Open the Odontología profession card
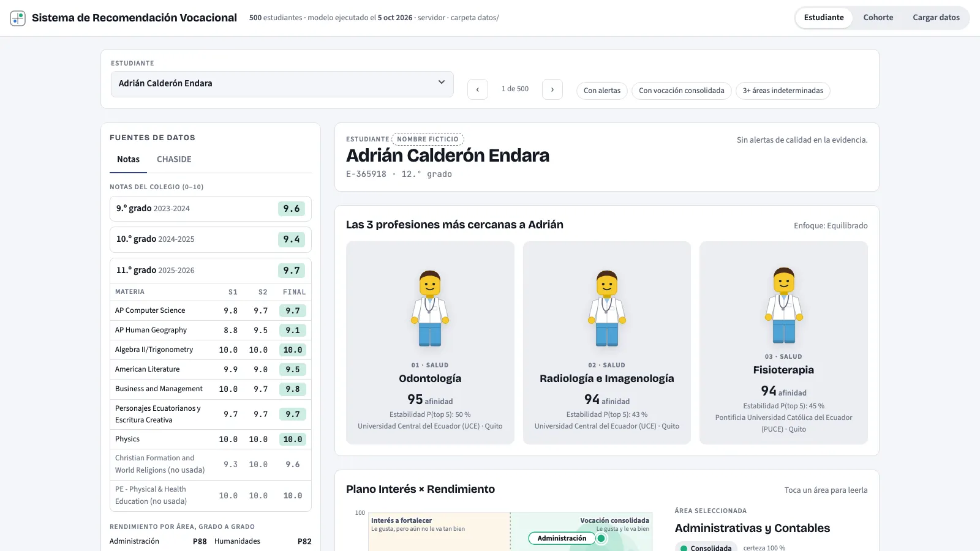 pos(430,343)
